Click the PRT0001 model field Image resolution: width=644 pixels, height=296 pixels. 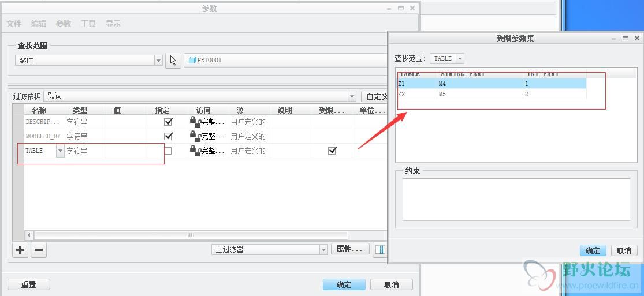[286, 61]
